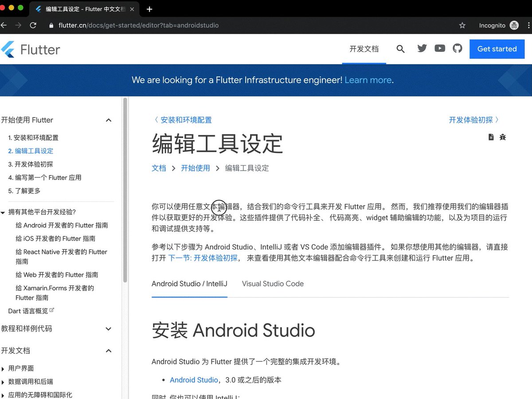Collapse the 开发文档 sidebar section
This screenshot has width=532, height=399.
coord(109,351)
